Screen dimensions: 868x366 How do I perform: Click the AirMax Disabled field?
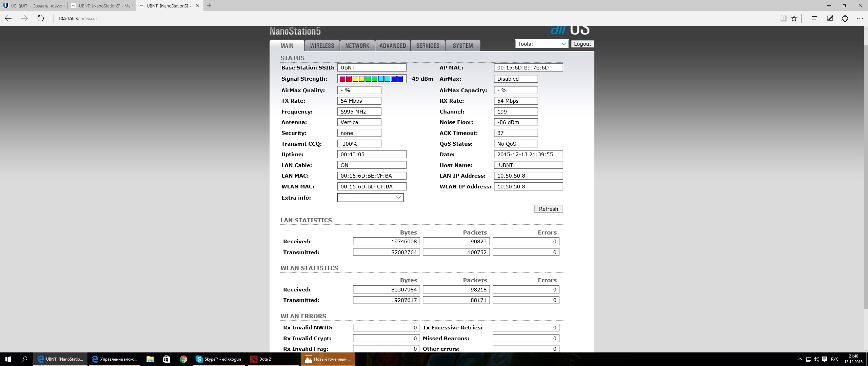(x=516, y=79)
